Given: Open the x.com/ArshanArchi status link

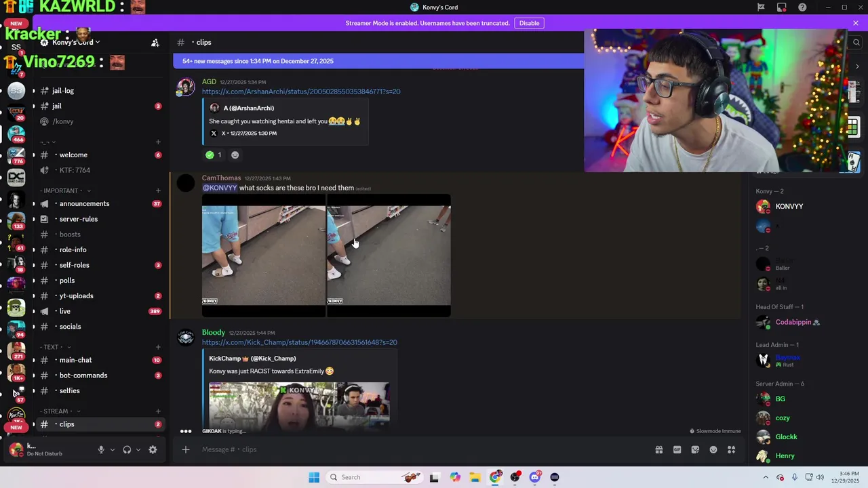Looking at the screenshot, I should [x=301, y=91].
